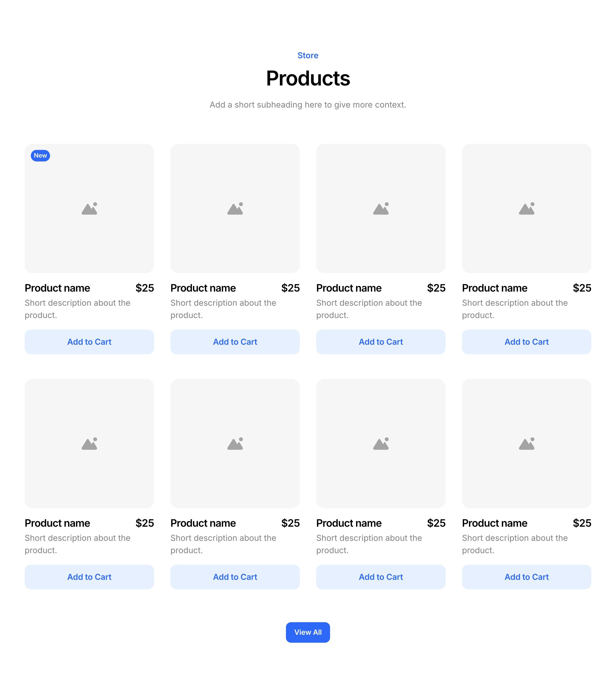This screenshot has height=692, width=616.
Task: Add the fourth top-row product to cart
Action: tap(527, 342)
